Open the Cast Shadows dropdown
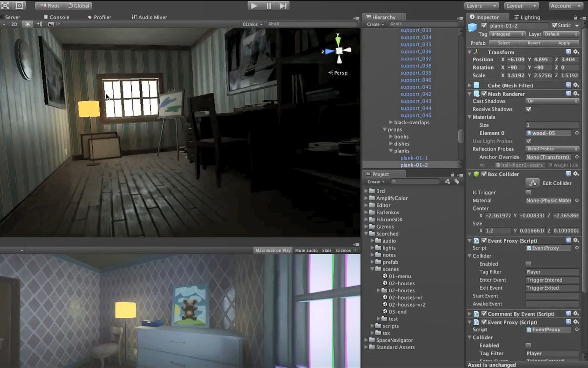Viewport: 588px width, 368px height. [x=552, y=101]
